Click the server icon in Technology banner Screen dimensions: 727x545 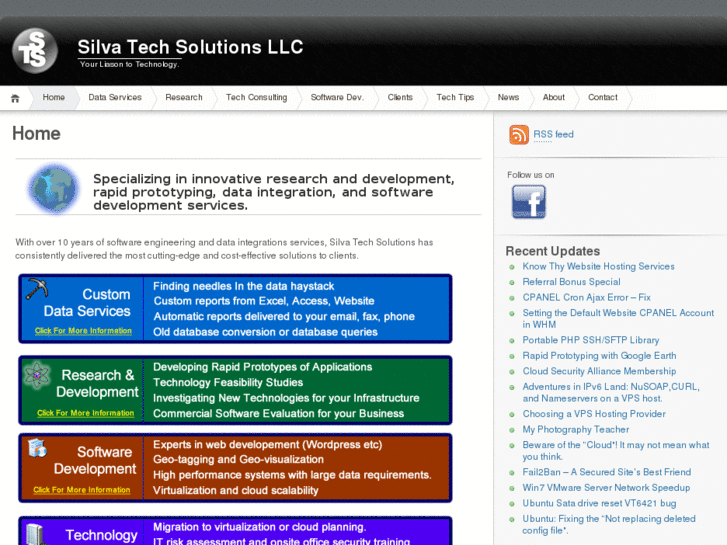point(35,533)
